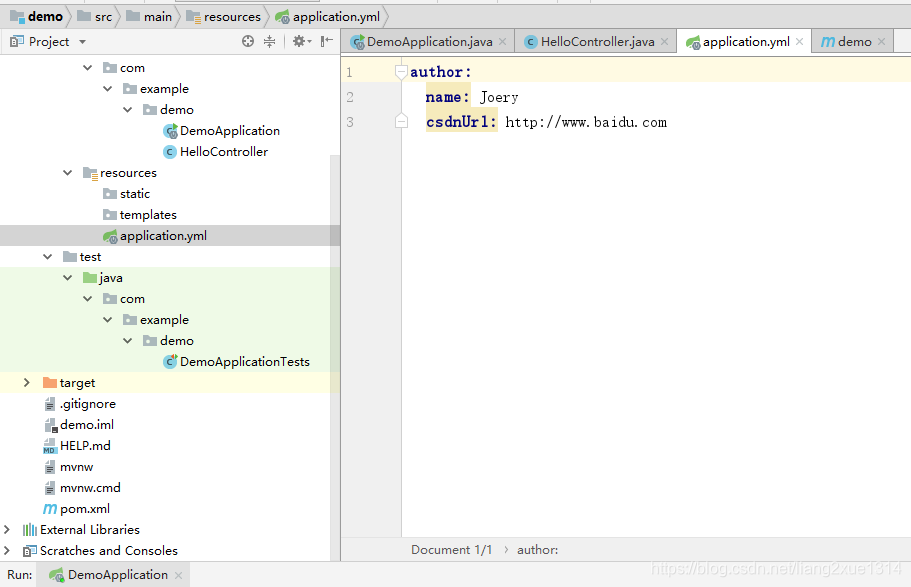The image size is (911, 587).
Task: Click the value Joery in editor
Action: pos(499,97)
